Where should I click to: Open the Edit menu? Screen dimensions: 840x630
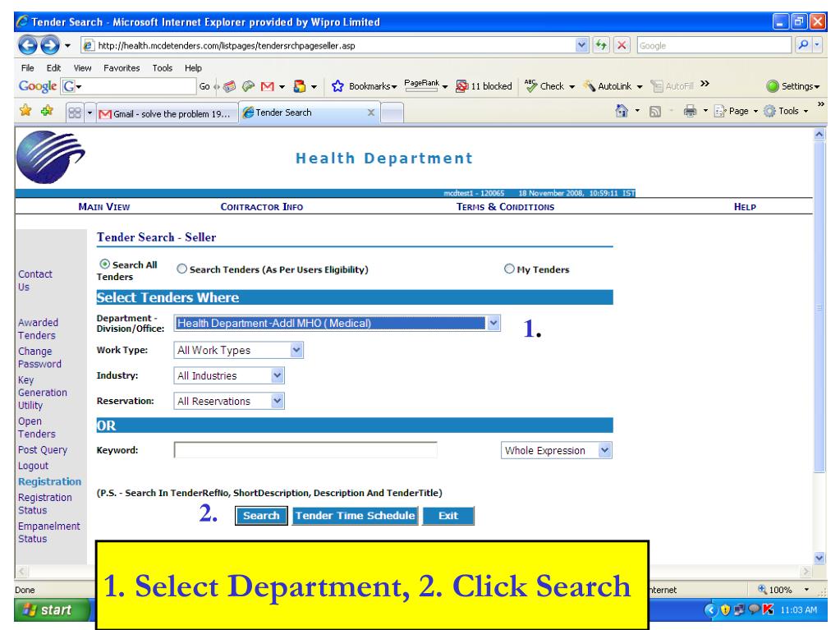click(53, 68)
